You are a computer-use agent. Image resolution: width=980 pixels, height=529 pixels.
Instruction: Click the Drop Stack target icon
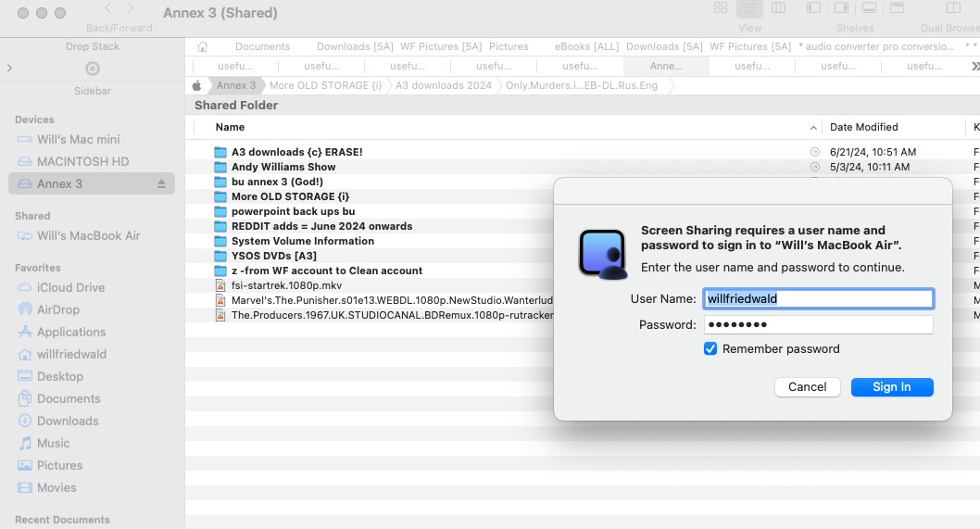tap(93, 69)
